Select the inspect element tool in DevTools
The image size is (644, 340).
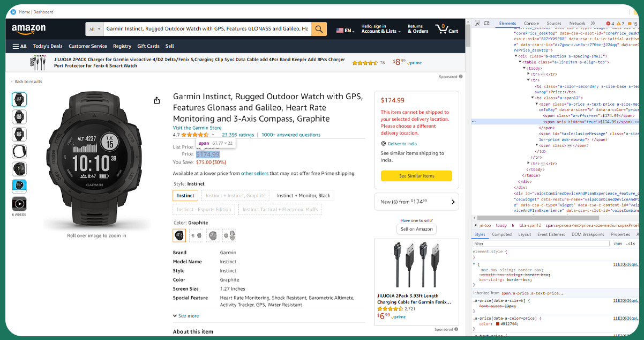click(477, 23)
